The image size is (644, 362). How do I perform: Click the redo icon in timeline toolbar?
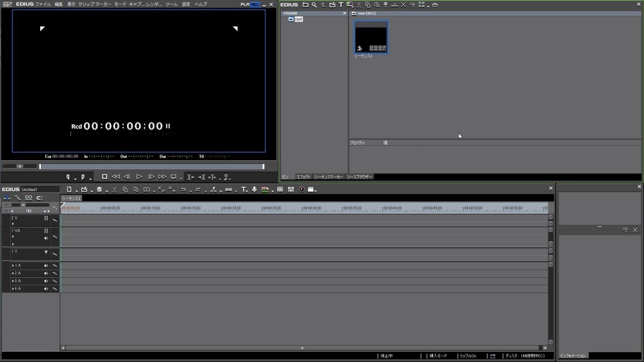198,189
